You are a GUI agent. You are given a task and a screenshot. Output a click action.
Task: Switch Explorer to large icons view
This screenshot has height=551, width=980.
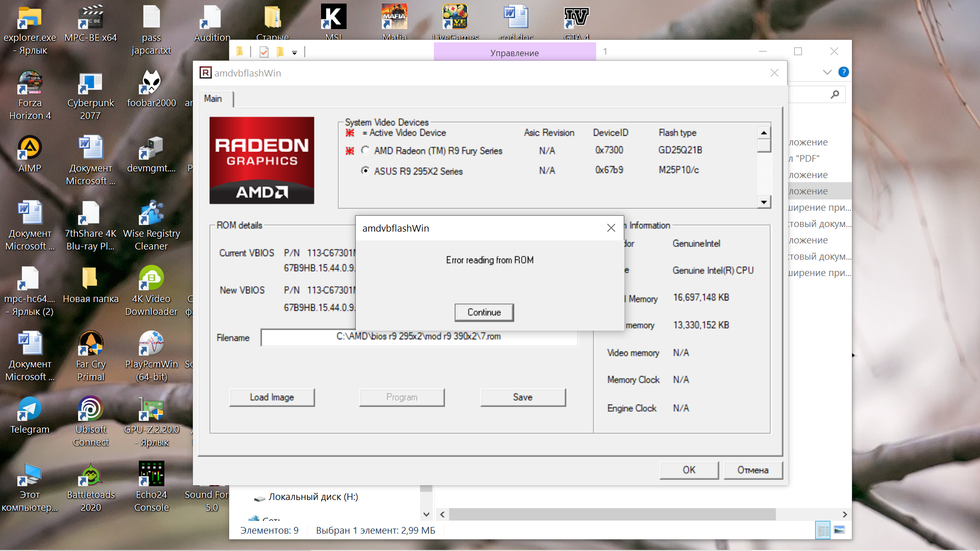tap(840, 530)
